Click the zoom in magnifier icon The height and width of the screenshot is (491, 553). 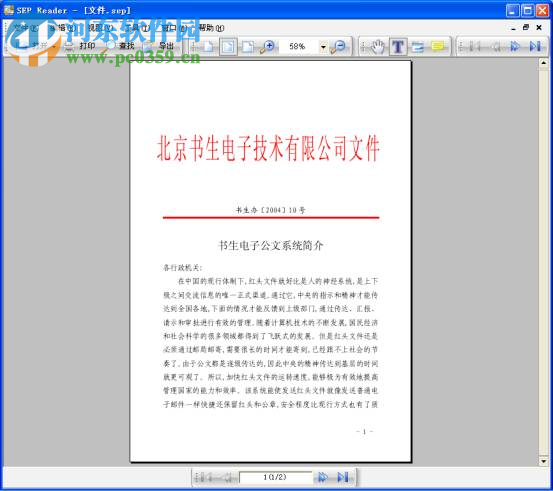coord(267,47)
